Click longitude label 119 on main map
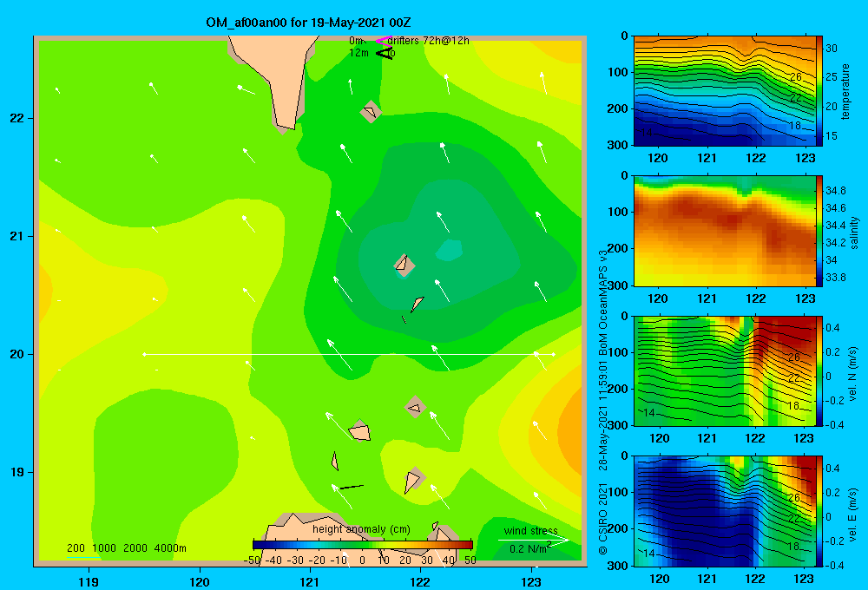 (89, 581)
